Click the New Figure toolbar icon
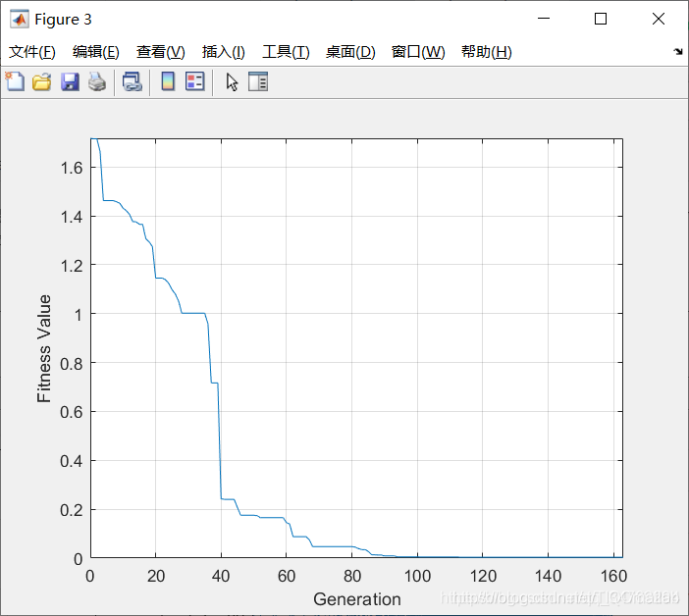Viewport: 689px width, 616px height. 15,81
